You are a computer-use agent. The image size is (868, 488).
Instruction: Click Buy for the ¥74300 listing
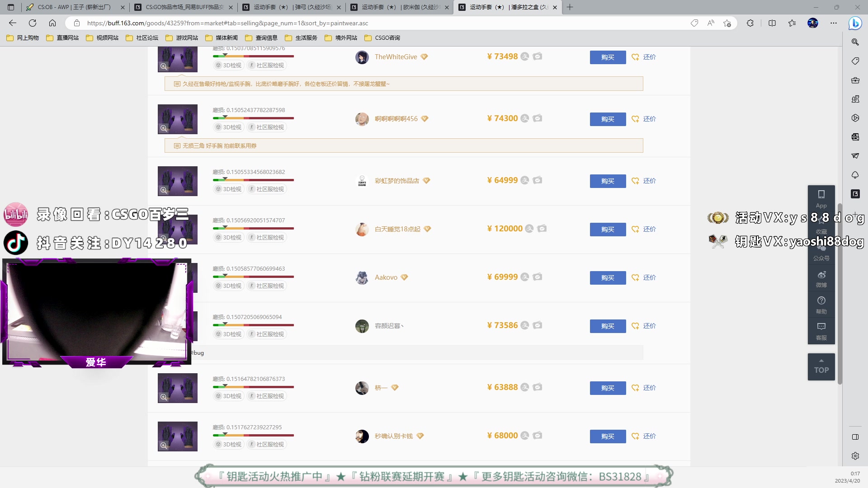[x=608, y=119]
